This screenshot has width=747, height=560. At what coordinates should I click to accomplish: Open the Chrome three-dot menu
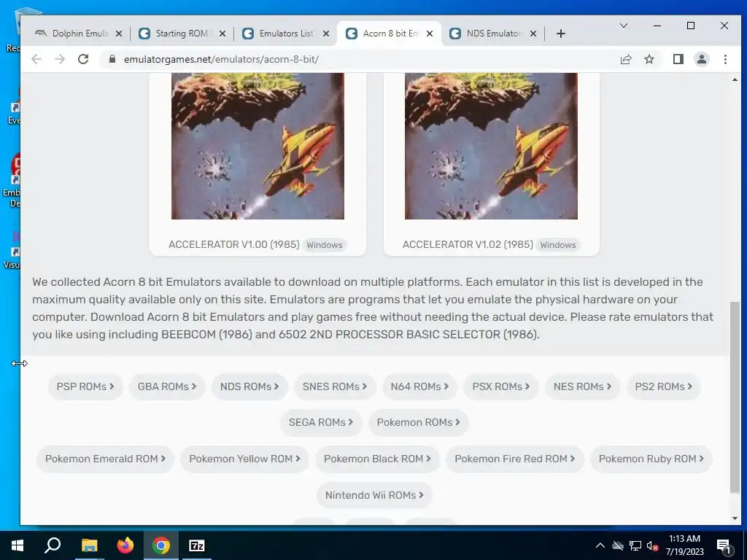[725, 59]
